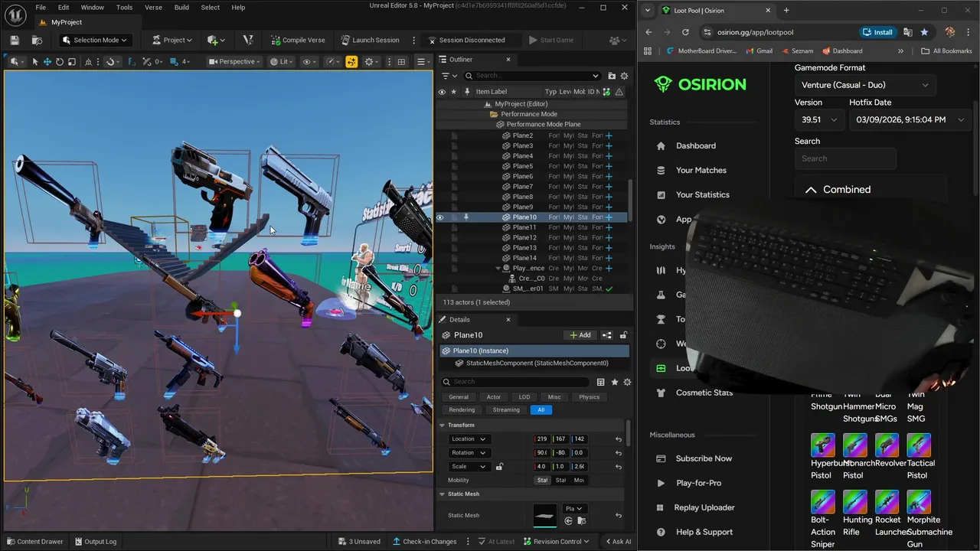The image size is (980, 551).
Task: Click the Osirion Search input field
Action: (845, 158)
